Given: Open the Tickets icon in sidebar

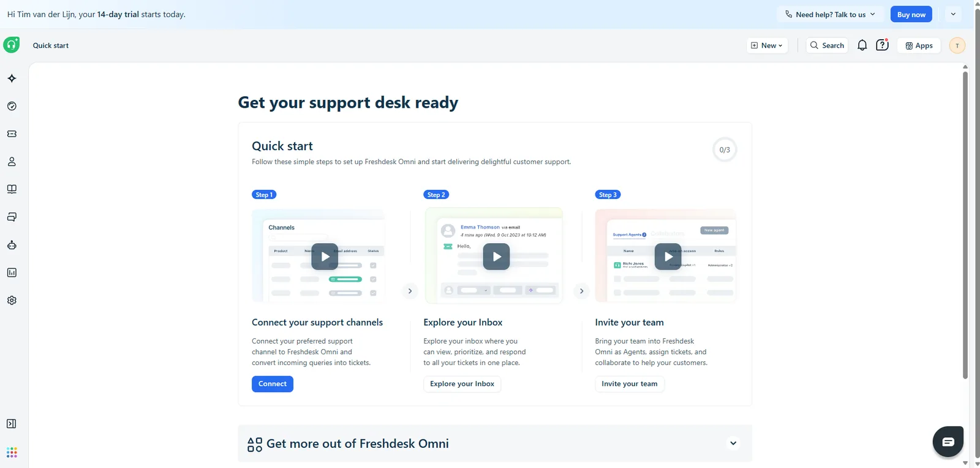Looking at the screenshot, I should (12, 134).
